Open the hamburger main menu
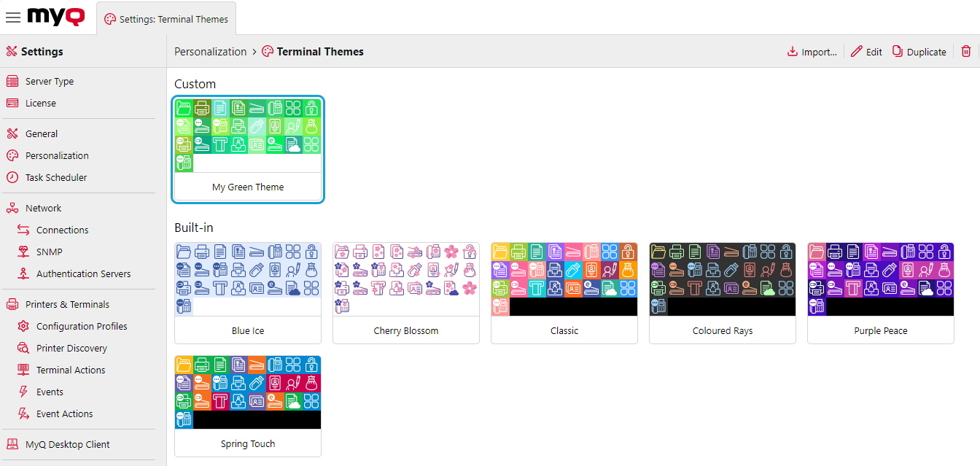 (x=13, y=18)
